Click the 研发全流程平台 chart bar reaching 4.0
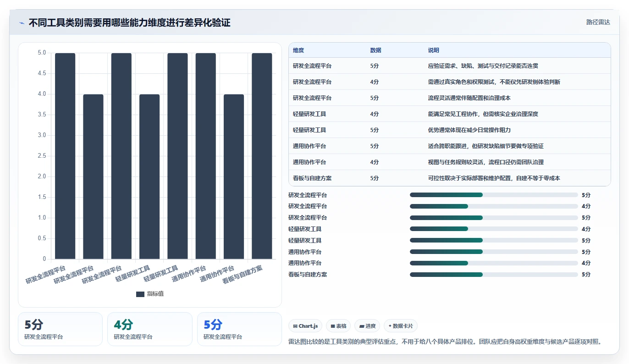 coord(93,176)
